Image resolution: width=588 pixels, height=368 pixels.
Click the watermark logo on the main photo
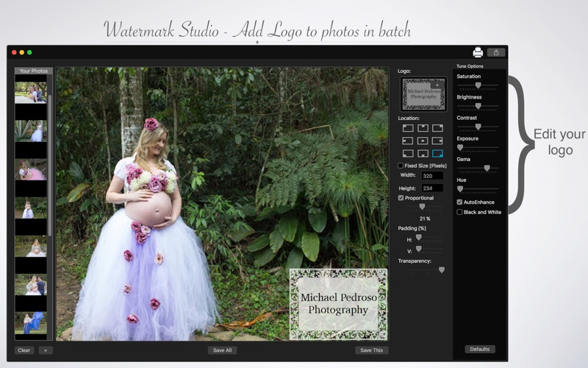click(x=338, y=304)
